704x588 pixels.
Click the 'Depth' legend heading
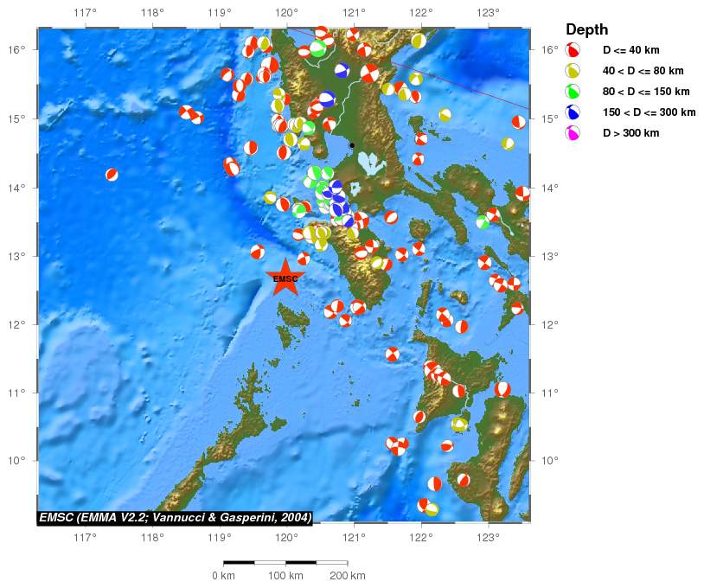pyautogui.click(x=586, y=30)
